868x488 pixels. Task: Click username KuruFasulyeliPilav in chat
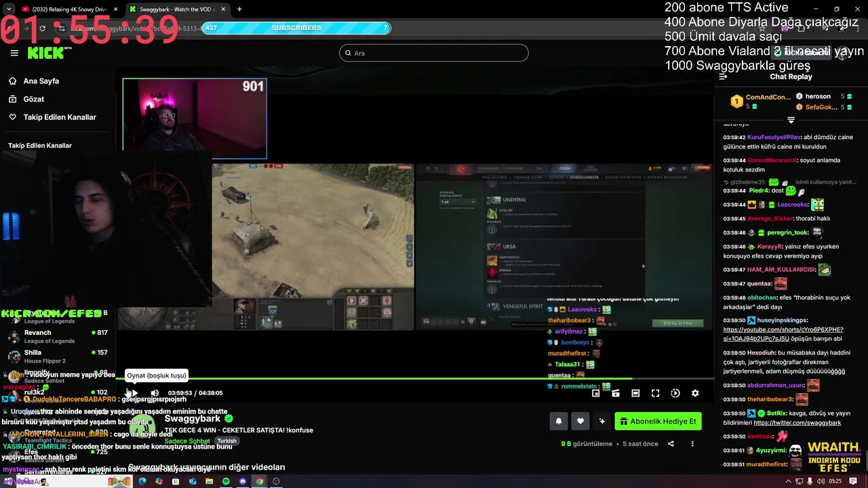click(x=774, y=137)
